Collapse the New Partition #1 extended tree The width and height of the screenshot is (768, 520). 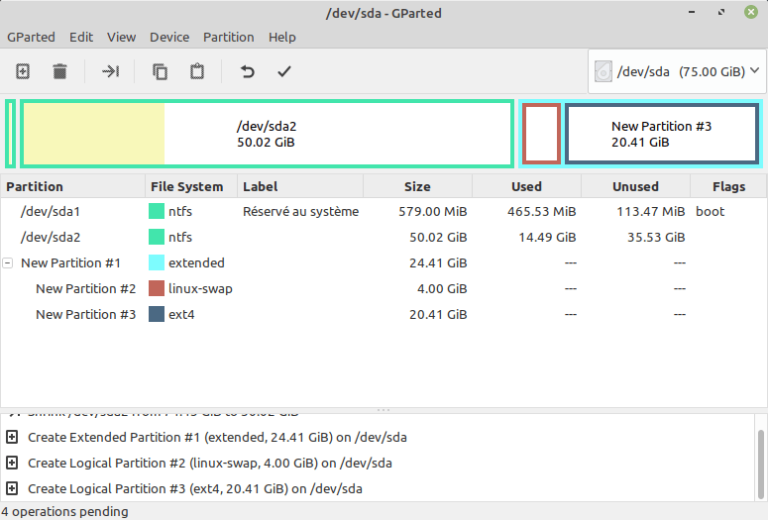9,263
